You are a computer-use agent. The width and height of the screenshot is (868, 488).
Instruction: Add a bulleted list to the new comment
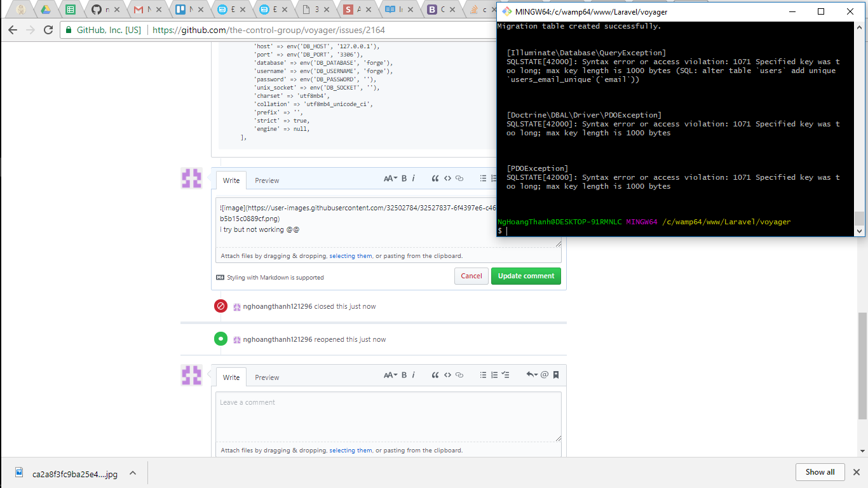(483, 375)
